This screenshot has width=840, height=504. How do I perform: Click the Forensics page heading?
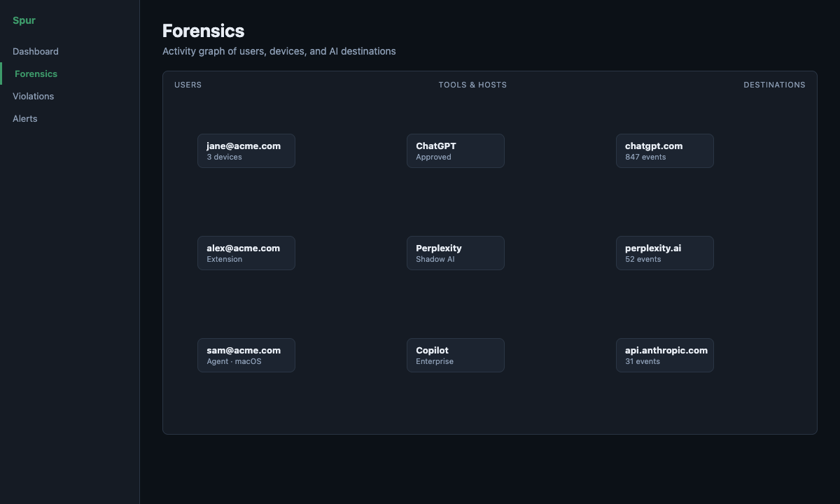click(x=204, y=31)
